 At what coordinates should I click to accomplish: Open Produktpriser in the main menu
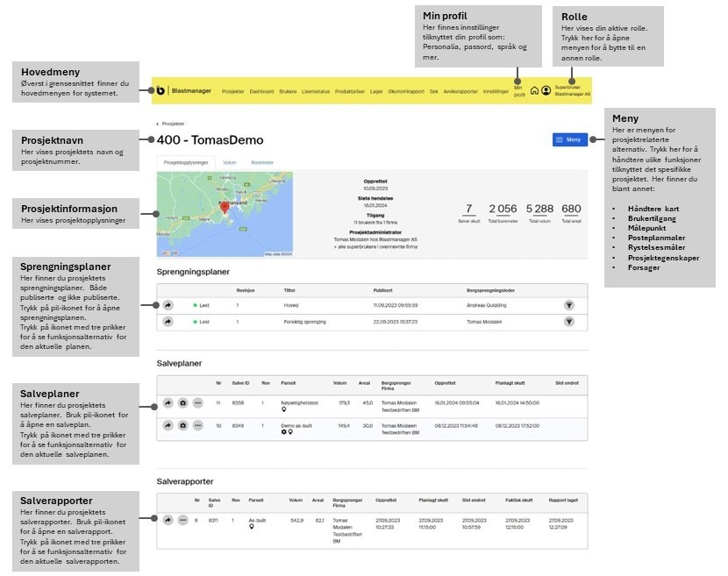pyautogui.click(x=350, y=91)
